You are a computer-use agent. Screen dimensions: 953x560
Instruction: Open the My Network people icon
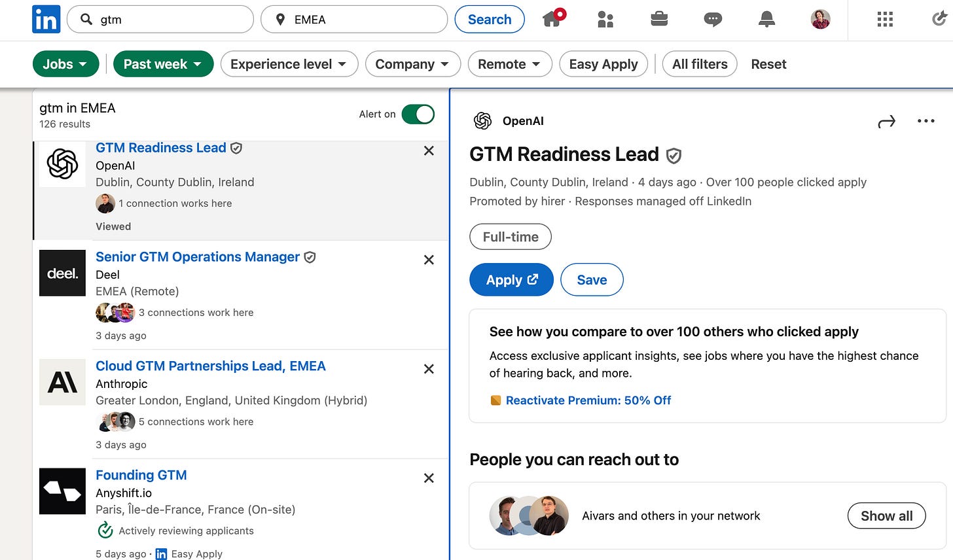pos(605,20)
